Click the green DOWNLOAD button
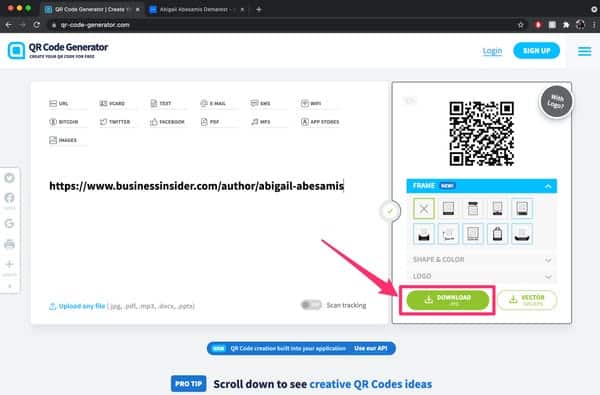 [448, 300]
